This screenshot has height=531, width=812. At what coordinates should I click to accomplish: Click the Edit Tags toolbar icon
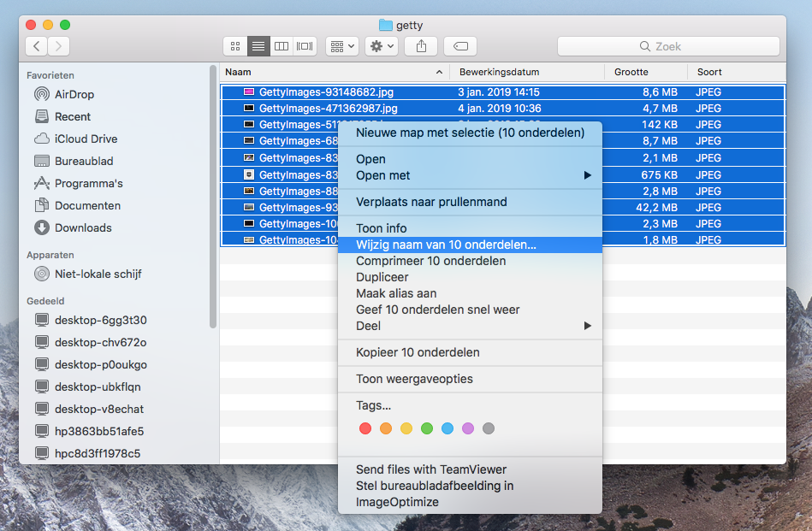tap(460, 46)
